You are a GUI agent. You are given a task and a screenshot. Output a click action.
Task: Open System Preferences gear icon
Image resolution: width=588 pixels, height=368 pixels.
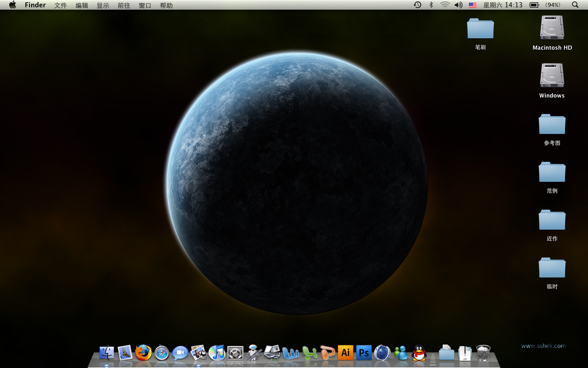point(235,353)
